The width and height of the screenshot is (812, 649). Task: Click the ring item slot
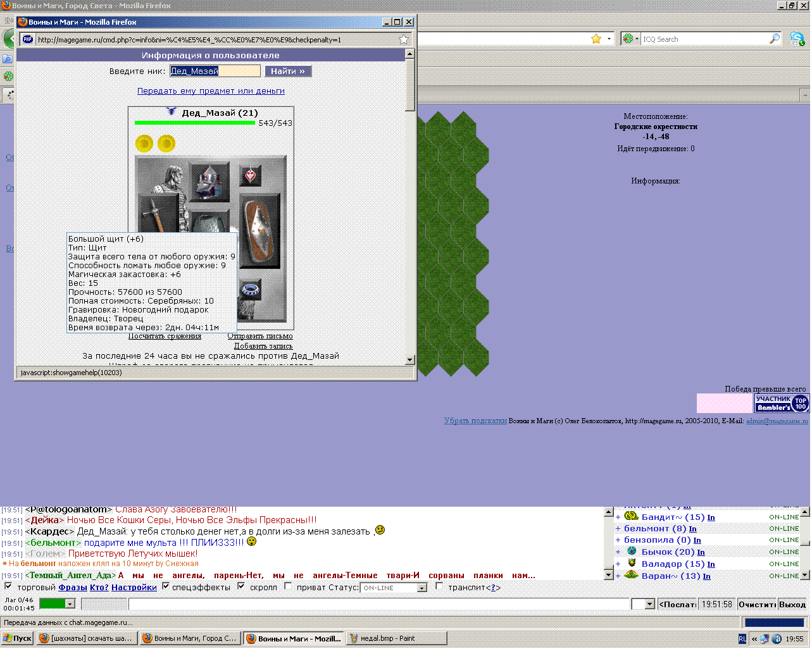click(x=251, y=290)
